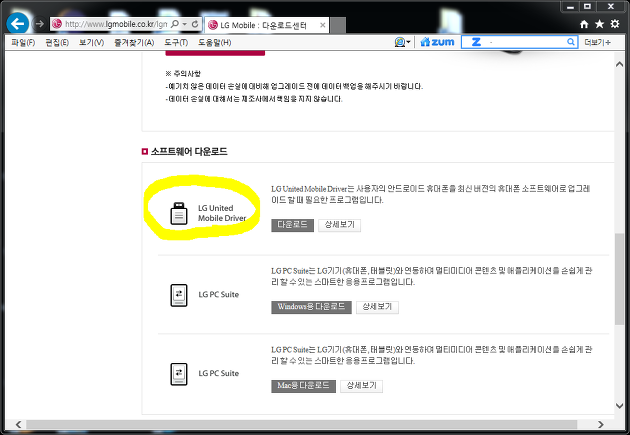Open Favorites star icon

point(599,24)
